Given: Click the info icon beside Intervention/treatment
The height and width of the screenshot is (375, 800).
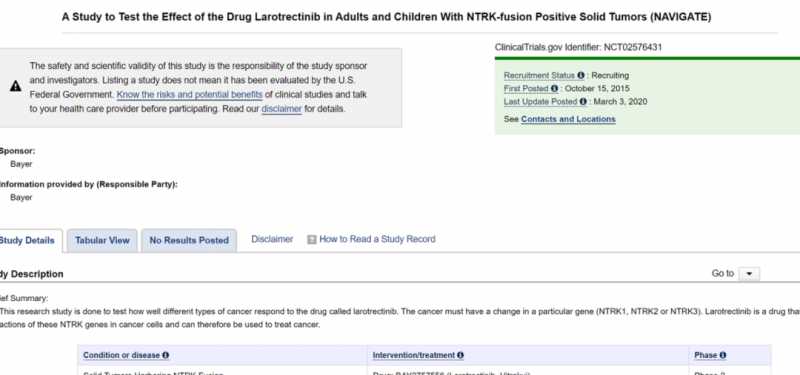Looking at the screenshot, I should click(460, 355).
